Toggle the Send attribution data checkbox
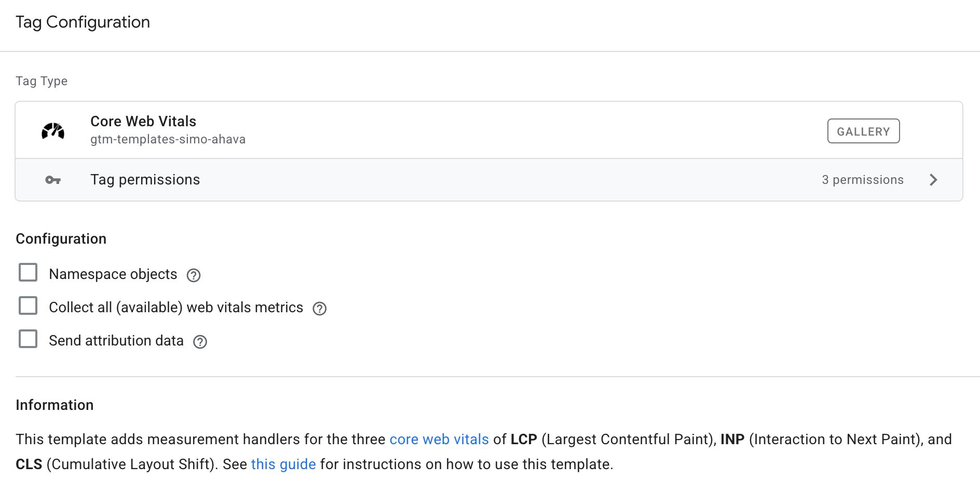This screenshot has width=980, height=479. (x=28, y=339)
